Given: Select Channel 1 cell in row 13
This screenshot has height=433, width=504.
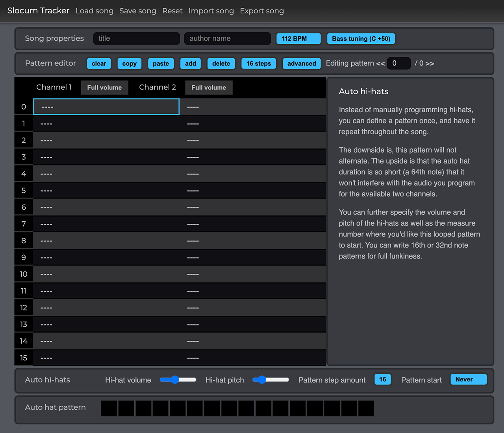Looking at the screenshot, I should tap(106, 325).
